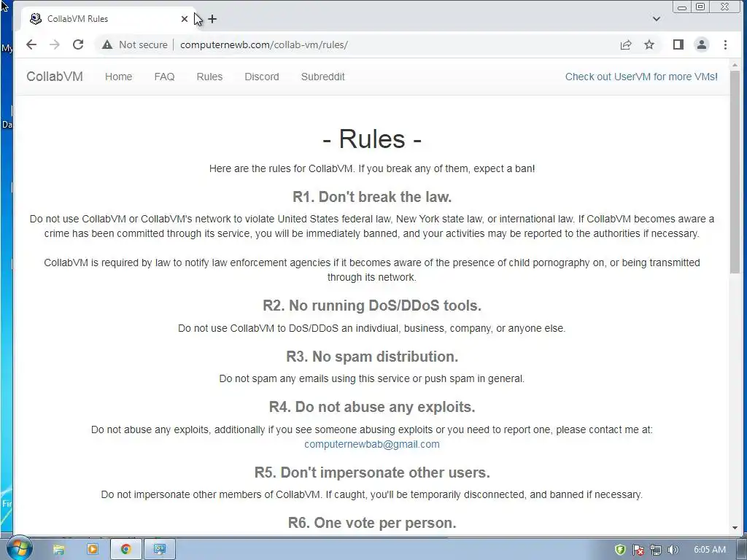
Task: Open Chrome's three-dot menu
Action: point(726,44)
